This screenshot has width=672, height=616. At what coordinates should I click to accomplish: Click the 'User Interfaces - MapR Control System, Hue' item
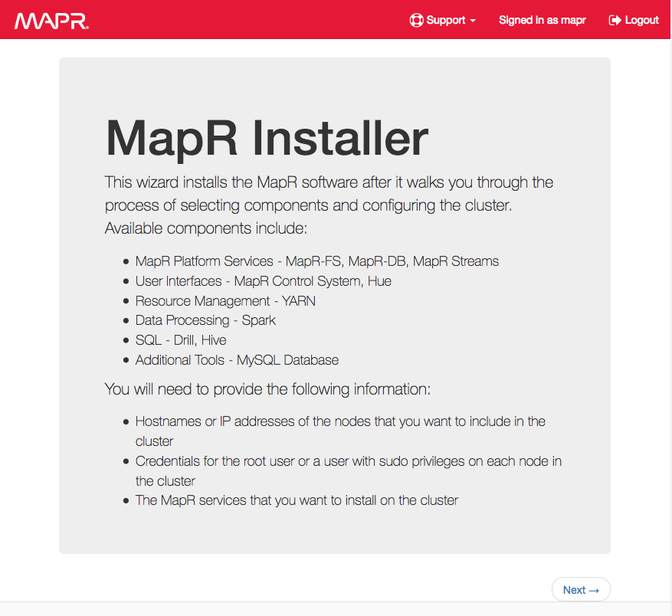tap(263, 281)
